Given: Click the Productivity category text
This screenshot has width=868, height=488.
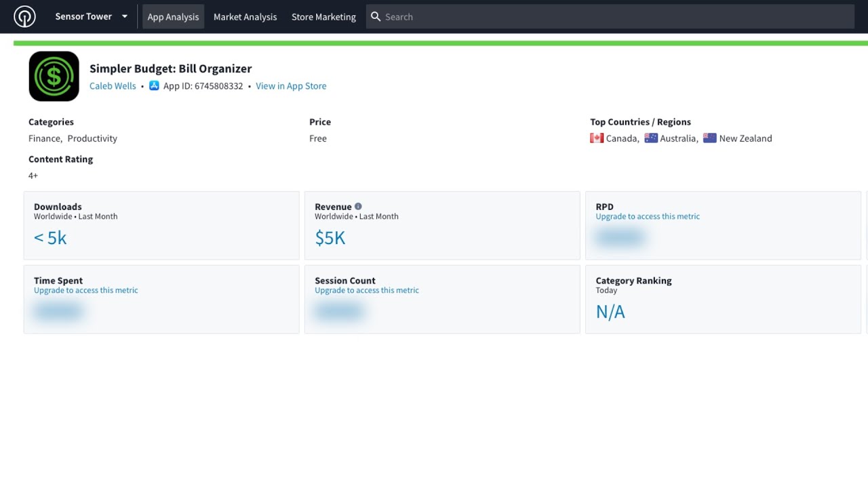Looking at the screenshot, I should (92, 138).
